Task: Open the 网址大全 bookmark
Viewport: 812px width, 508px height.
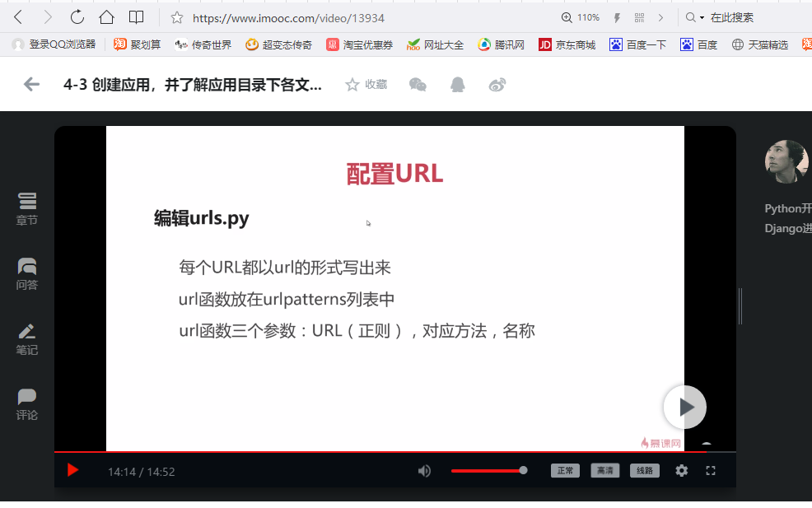Action: click(435, 44)
